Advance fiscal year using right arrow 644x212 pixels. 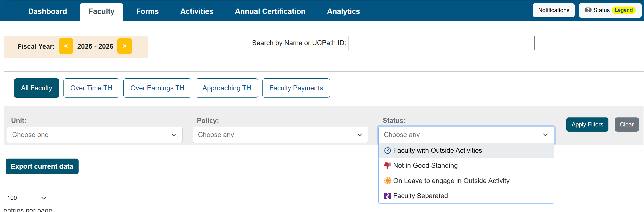coord(124,46)
